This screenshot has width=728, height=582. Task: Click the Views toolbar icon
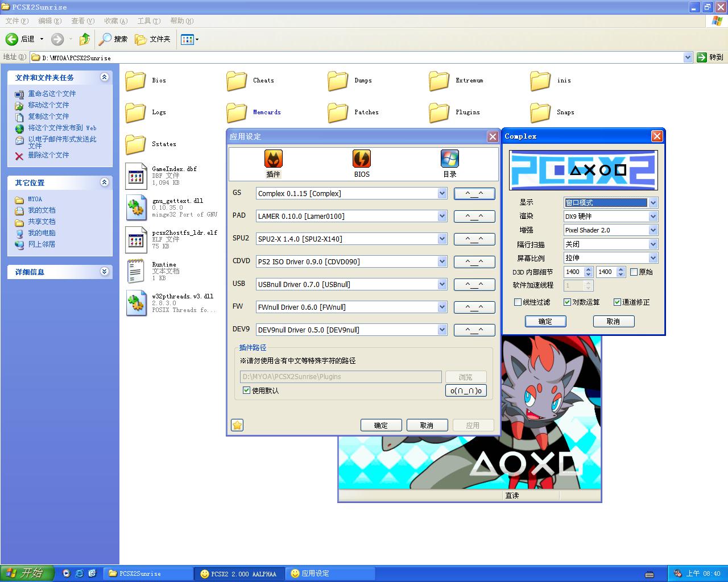(187, 39)
